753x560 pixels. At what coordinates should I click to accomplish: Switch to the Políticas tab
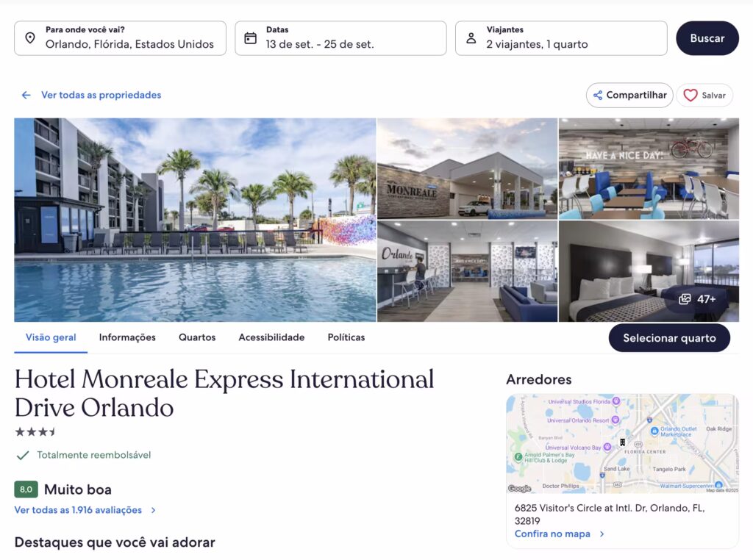point(346,337)
